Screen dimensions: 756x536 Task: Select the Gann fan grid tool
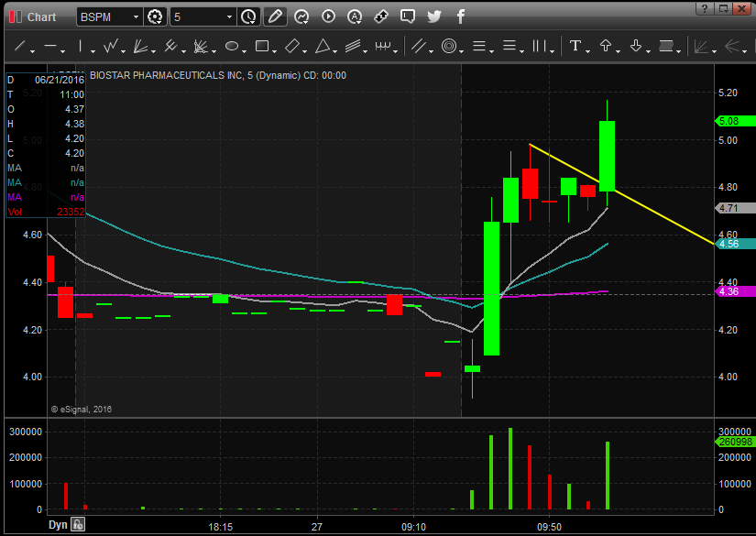201,47
